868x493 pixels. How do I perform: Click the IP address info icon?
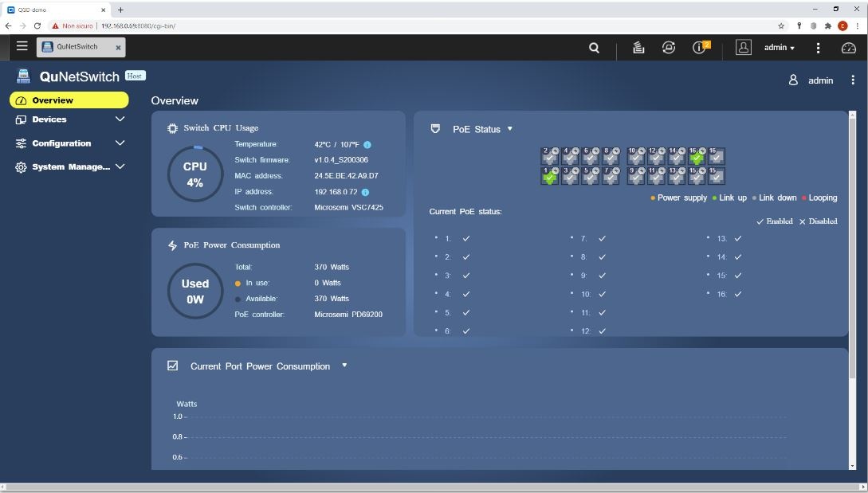coord(365,192)
